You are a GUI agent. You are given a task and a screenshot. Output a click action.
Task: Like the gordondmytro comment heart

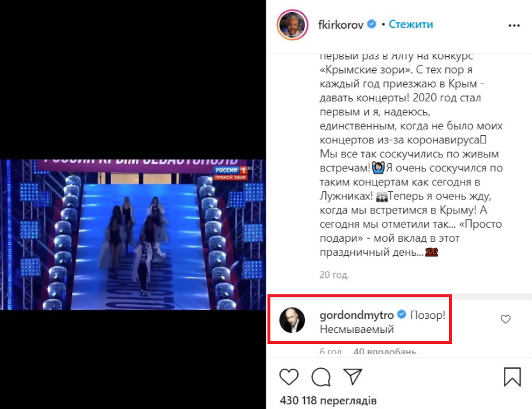point(506,319)
